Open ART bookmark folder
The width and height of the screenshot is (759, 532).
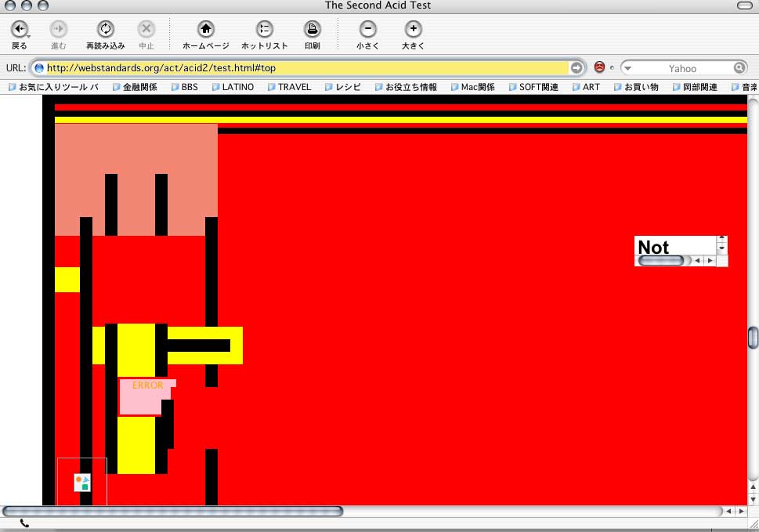tap(586, 87)
